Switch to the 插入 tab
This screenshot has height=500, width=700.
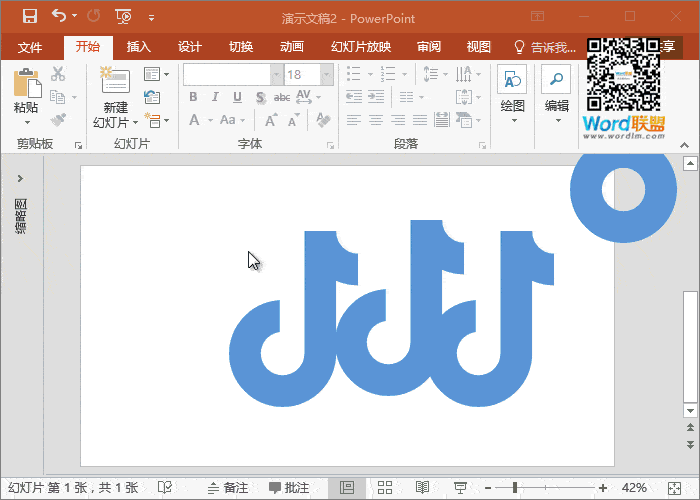coord(138,46)
